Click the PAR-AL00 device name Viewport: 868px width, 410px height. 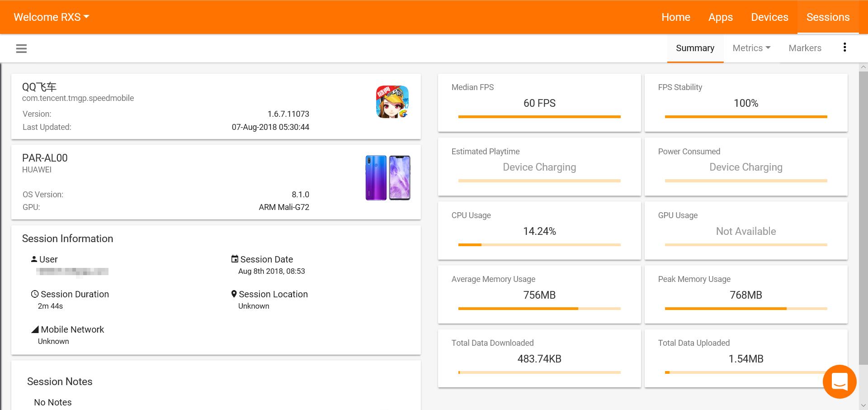[45, 158]
